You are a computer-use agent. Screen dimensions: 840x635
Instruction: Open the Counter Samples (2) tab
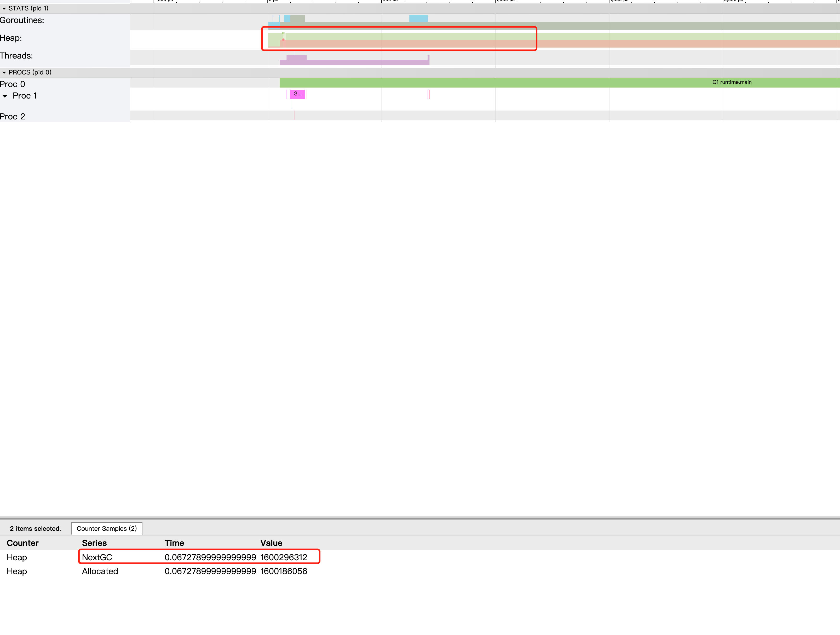(106, 528)
